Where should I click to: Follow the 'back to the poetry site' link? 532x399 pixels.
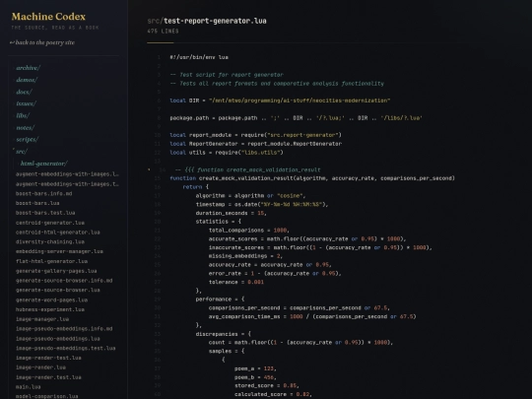[x=42, y=42]
